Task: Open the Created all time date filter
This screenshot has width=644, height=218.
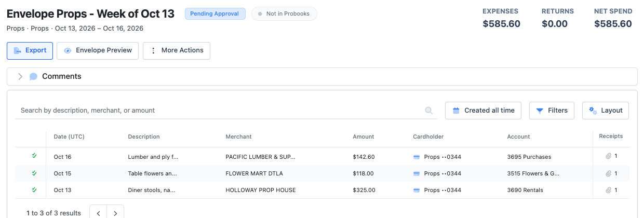Action: pos(484,110)
